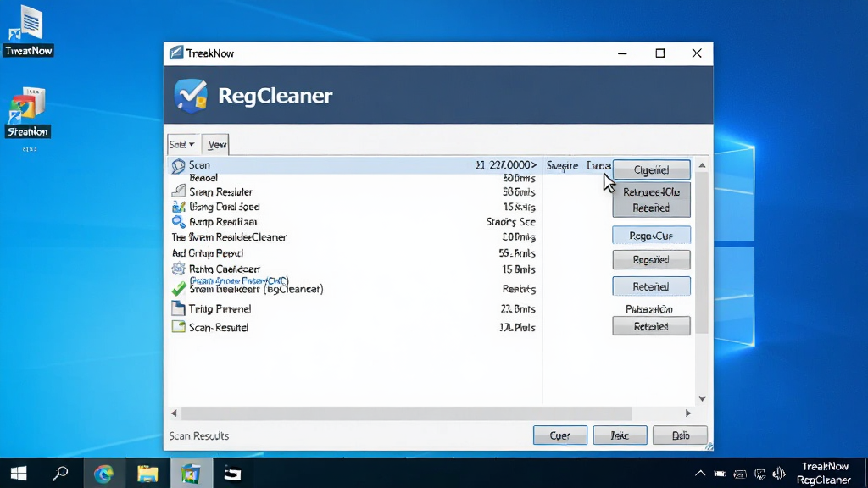Screen dimensions: 868x488
Task: Launch Edge browser from the taskbar
Action: pyautogui.click(x=103, y=474)
